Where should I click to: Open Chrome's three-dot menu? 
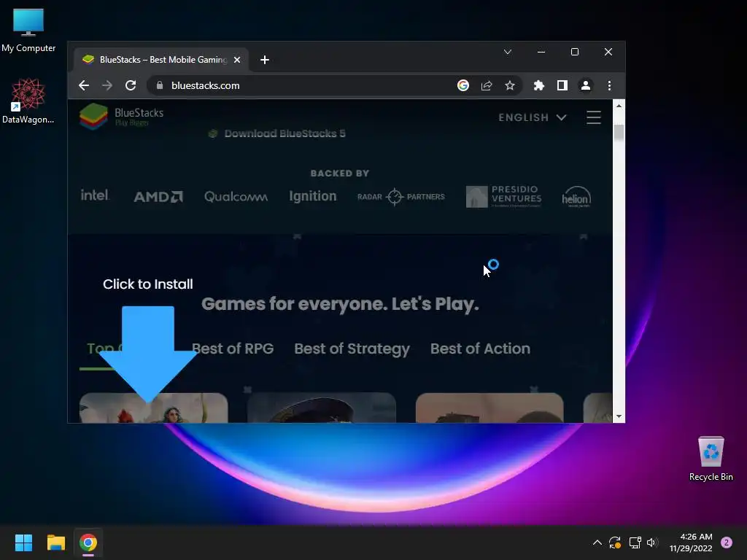coord(609,85)
